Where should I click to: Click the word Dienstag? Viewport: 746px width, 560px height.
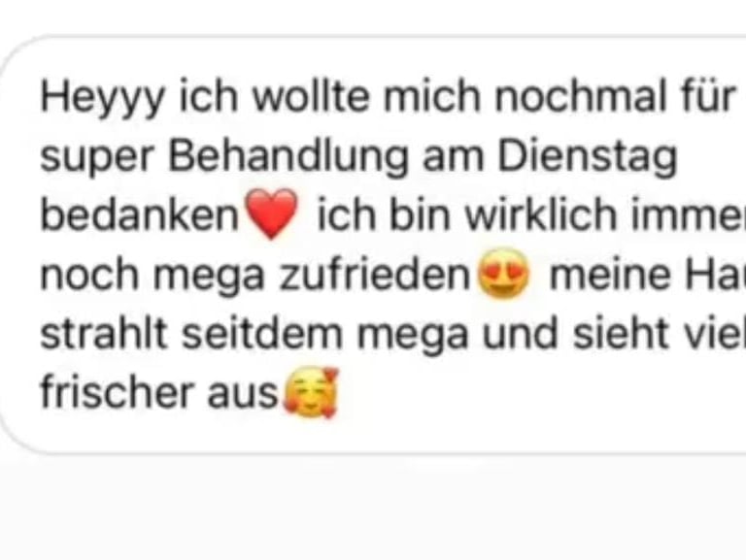pos(587,157)
